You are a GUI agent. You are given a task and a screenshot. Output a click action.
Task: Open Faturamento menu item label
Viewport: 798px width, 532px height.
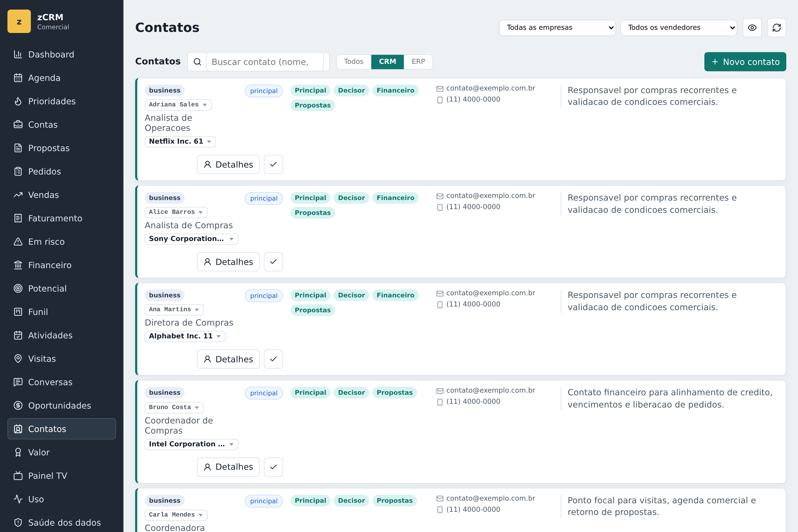point(55,218)
